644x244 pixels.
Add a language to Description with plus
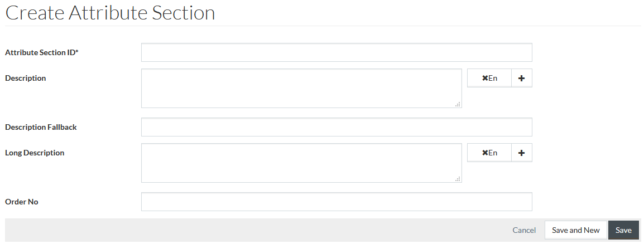pos(522,78)
